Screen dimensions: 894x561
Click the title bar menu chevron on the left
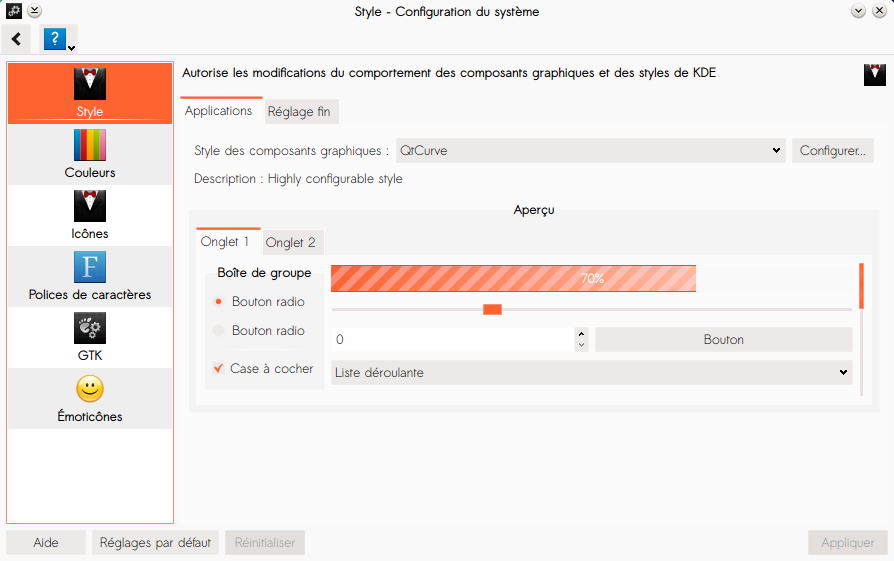(x=34, y=11)
